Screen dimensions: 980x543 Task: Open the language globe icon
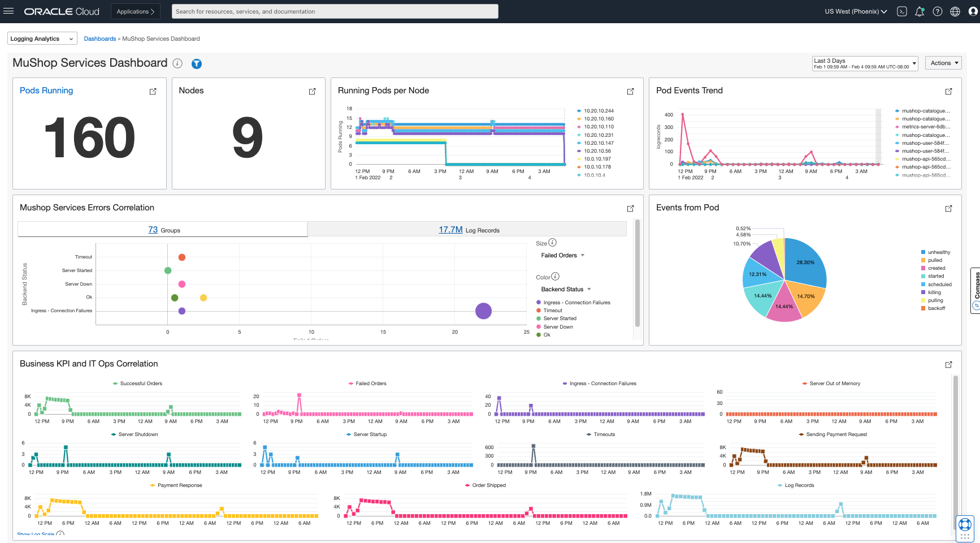[955, 11]
